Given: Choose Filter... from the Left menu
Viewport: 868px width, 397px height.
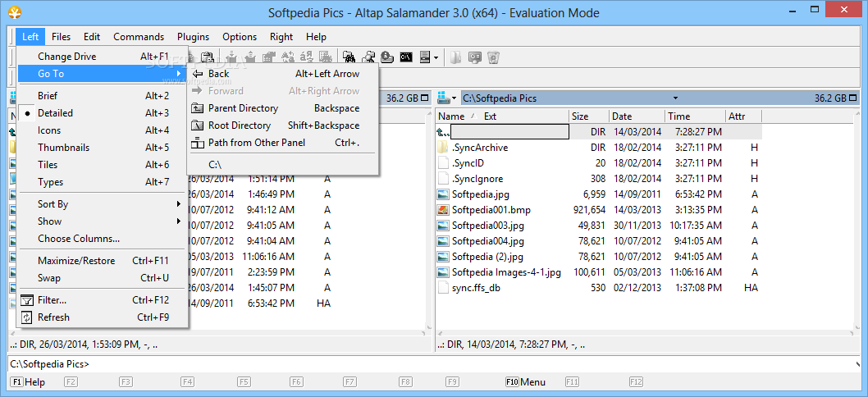Looking at the screenshot, I should point(103,300).
